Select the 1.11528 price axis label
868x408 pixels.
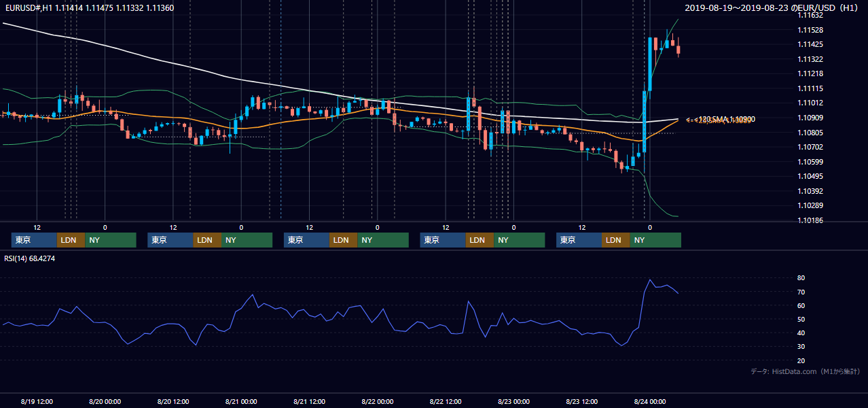point(810,30)
